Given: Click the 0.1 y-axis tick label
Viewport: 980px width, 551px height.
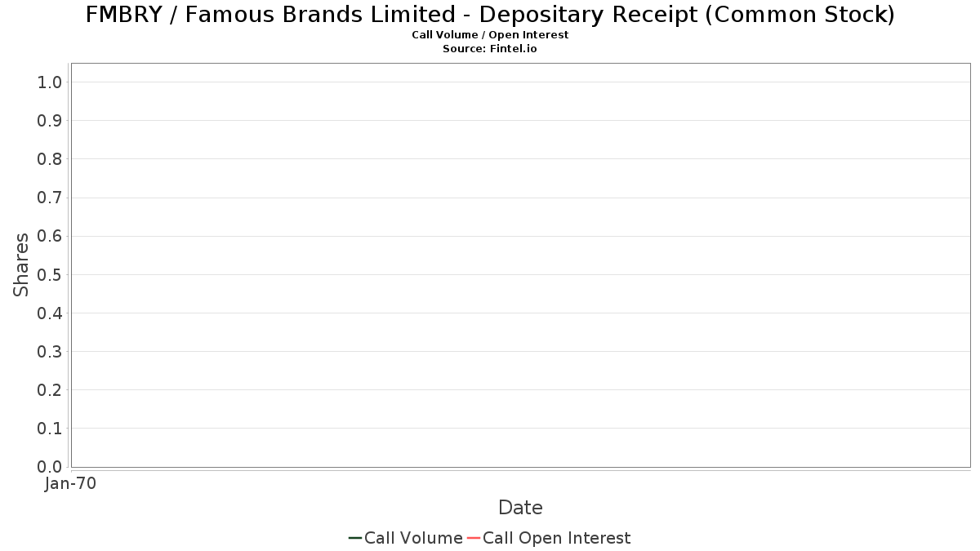Looking at the screenshot, I should [50, 428].
